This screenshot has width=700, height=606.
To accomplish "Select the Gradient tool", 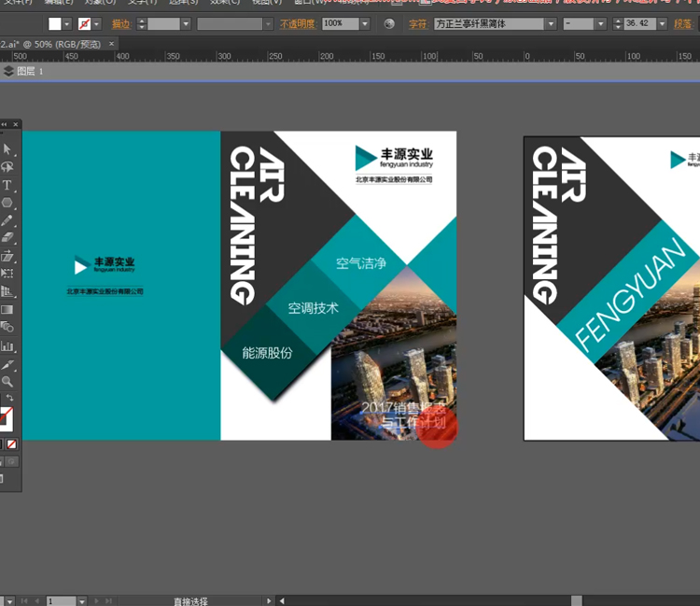I will [7, 309].
